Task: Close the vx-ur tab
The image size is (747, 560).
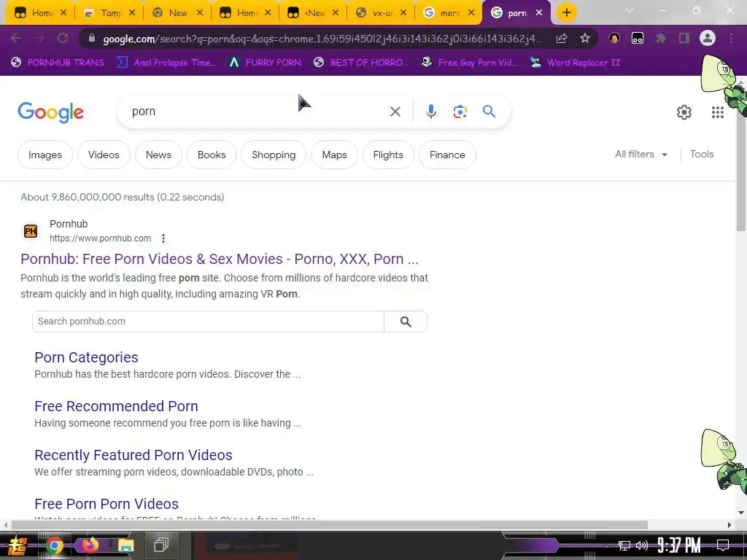Action: pos(403,13)
